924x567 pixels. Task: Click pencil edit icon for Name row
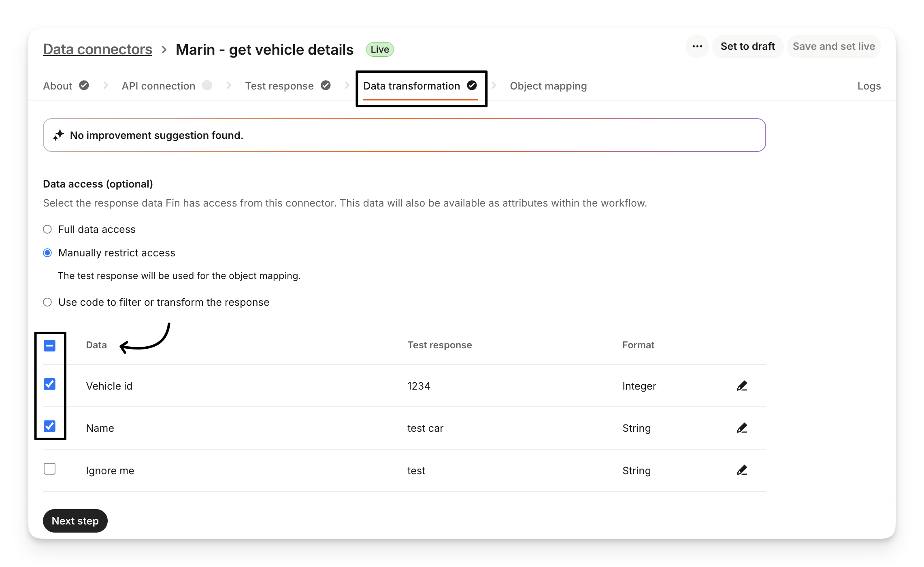click(742, 428)
